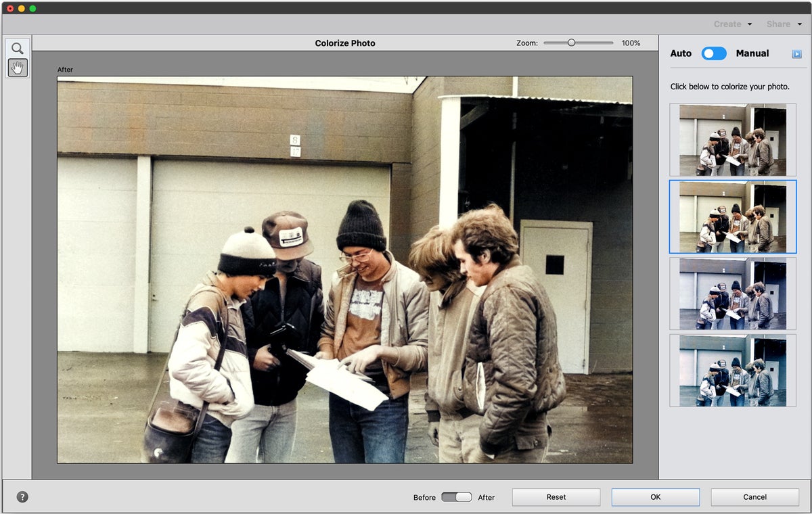Play the Colorize tutorial video icon

click(796, 54)
